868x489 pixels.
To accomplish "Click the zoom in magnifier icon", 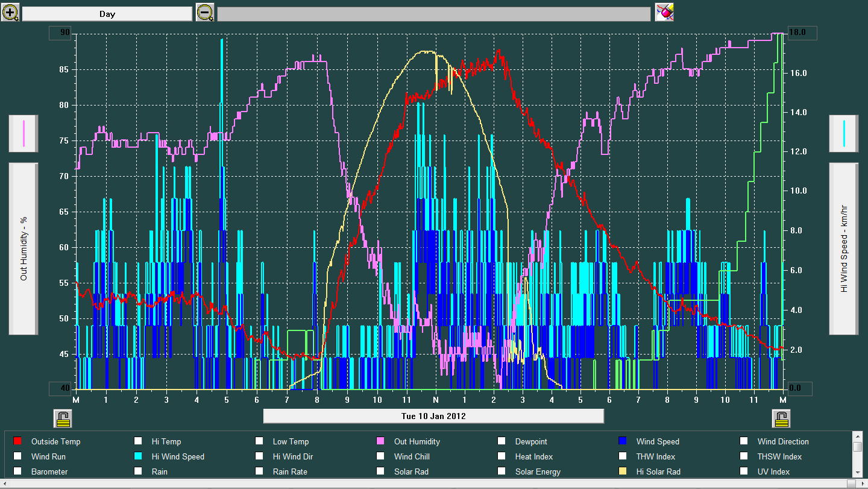I will 10,13.
